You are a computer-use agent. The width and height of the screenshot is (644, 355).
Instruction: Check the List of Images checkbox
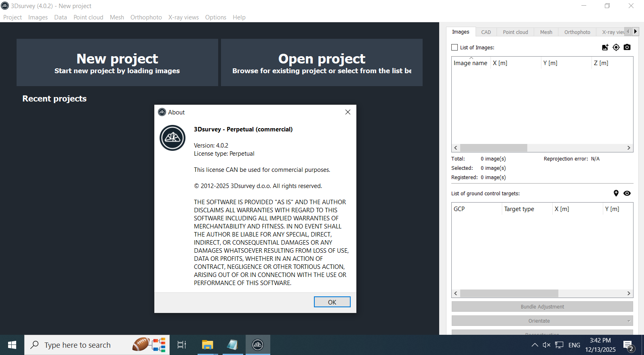click(x=455, y=47)
